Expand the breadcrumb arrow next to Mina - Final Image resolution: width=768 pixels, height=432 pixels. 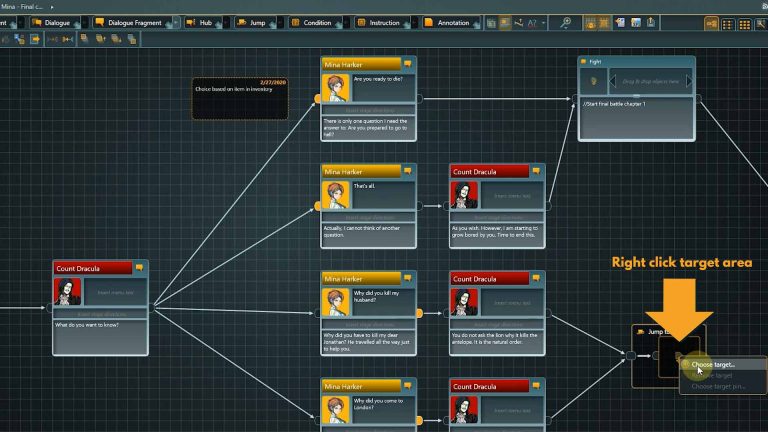pyautogui.click(x=52, y=7)
